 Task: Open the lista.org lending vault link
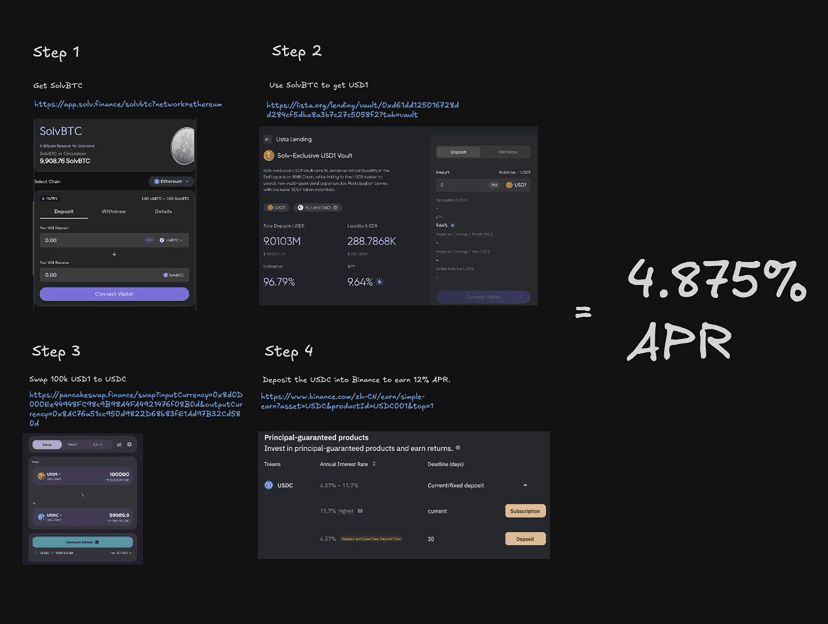(x=362, y=110)
